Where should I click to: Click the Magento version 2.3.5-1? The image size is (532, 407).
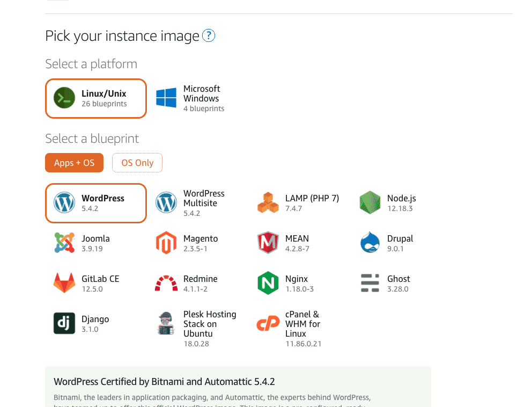pos(195,249)
